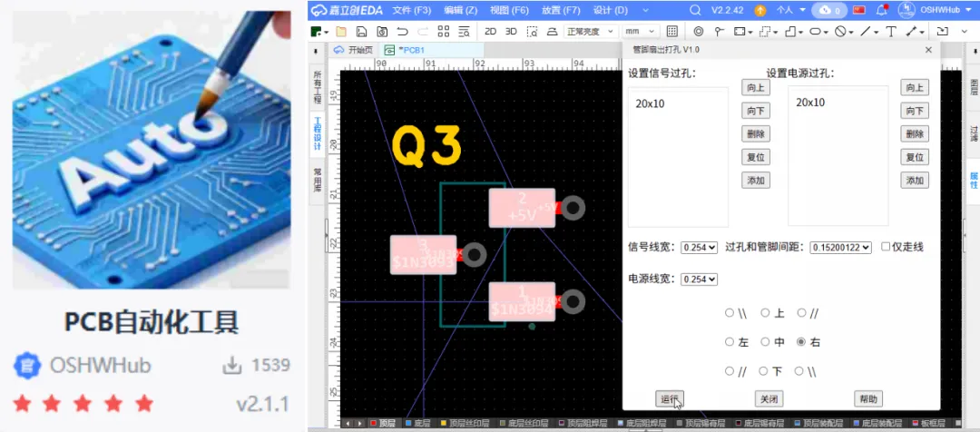This screenshot has width=980, height=432.
Task: Open the 视图 (F6) menu
Action: tap(509, 10)
